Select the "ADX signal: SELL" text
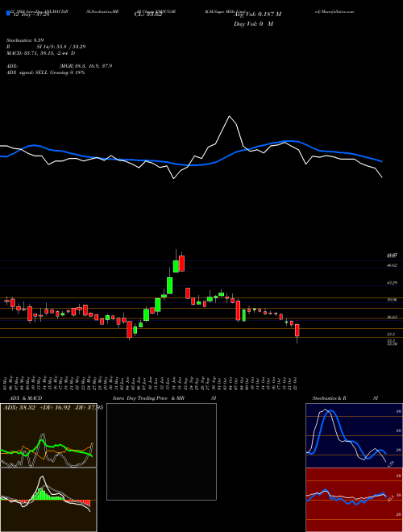Screen dimensions: 403x532 pyautogui.click(x=28, y=73)
